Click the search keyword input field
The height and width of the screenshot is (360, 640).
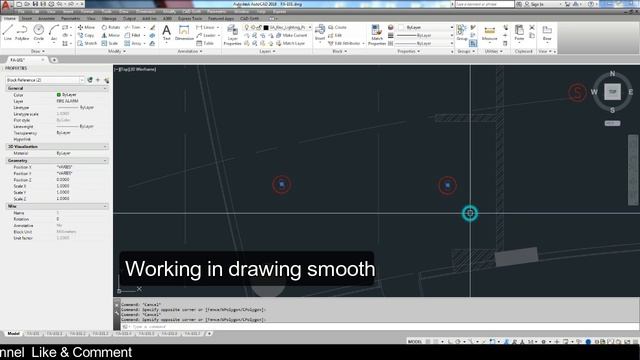[x=484, y=4]
